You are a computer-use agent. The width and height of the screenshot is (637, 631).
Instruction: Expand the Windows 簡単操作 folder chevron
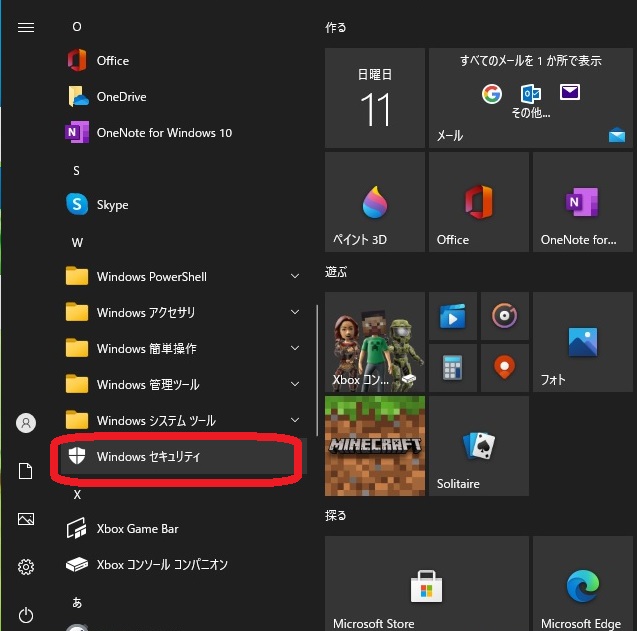(295, 348)
